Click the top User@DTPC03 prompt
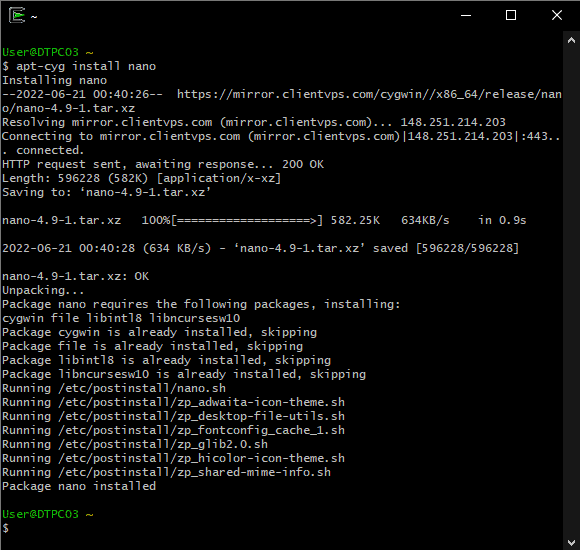 (48, 52)
